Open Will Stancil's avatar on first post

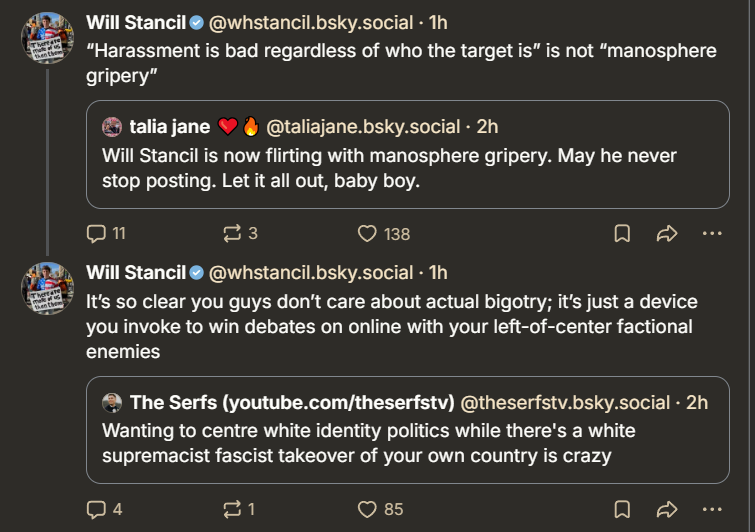[x=47, y=38]
